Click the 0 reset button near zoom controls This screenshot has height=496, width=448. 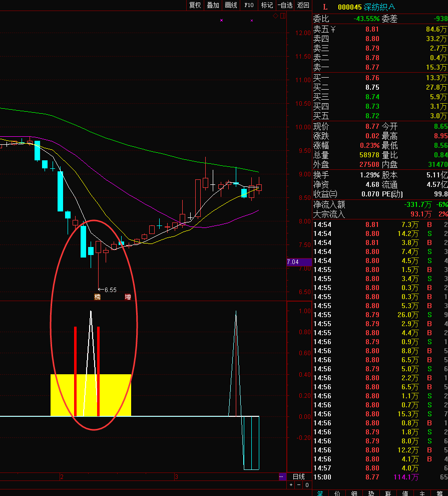306,485
